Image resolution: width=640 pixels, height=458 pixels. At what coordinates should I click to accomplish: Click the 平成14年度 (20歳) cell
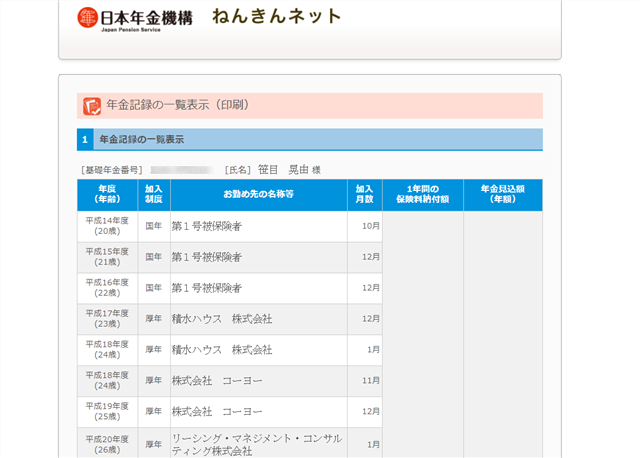(x=107, y=226)
